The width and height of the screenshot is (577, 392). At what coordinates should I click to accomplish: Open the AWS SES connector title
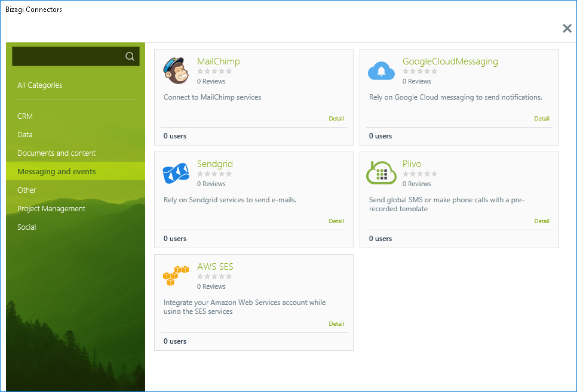(x=215, y=267)
